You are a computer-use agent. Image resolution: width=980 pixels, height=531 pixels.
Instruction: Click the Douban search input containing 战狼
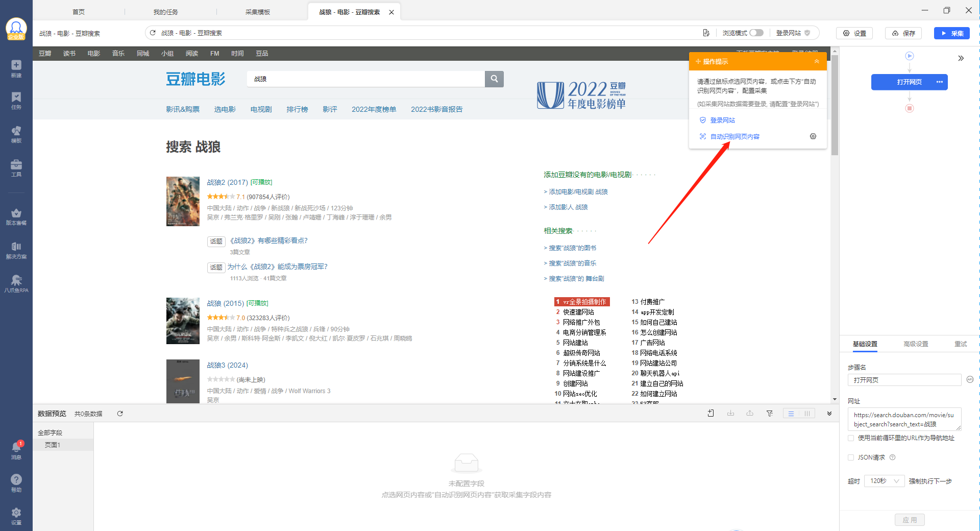click(x=366, y=79)
